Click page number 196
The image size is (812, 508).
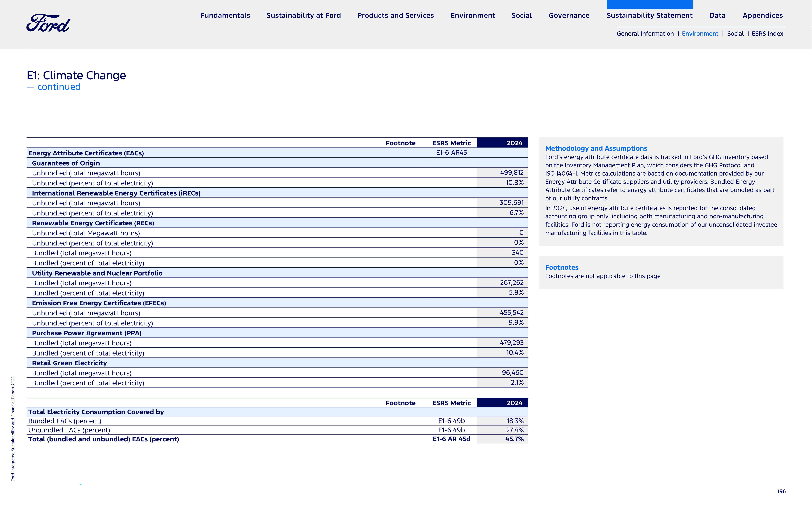tap(781, 492)
